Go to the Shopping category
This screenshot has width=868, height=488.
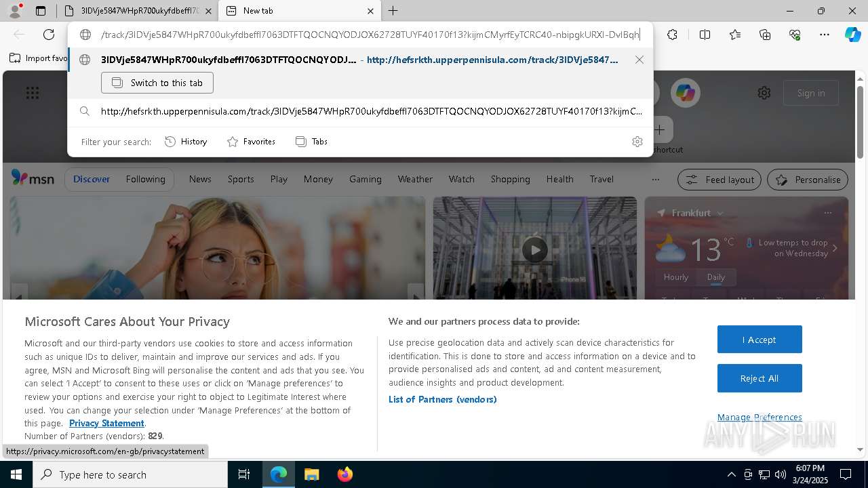click(x=511, y=179)
